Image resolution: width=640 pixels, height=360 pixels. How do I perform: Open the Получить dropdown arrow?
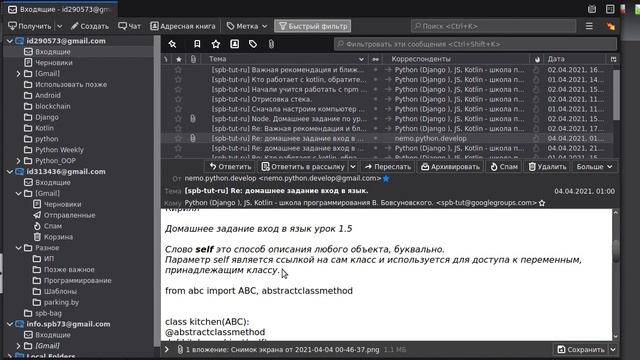click(x=60, y=26)
